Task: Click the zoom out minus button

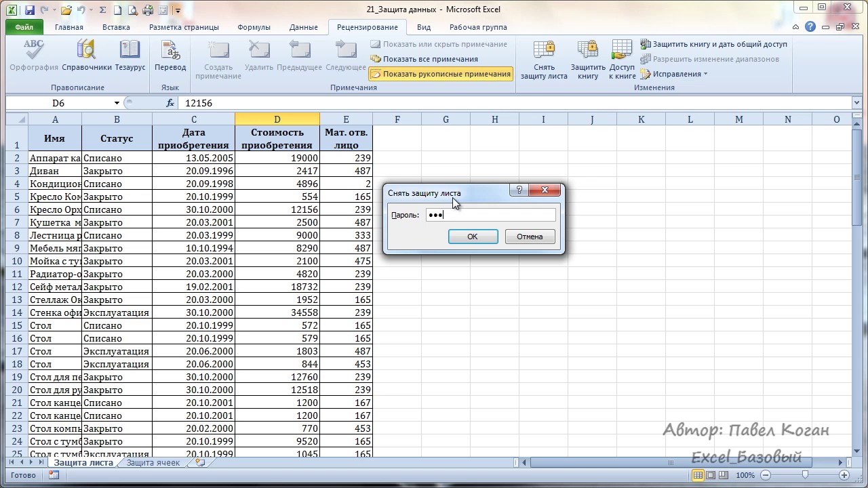Action: click(x=766, y=475)
